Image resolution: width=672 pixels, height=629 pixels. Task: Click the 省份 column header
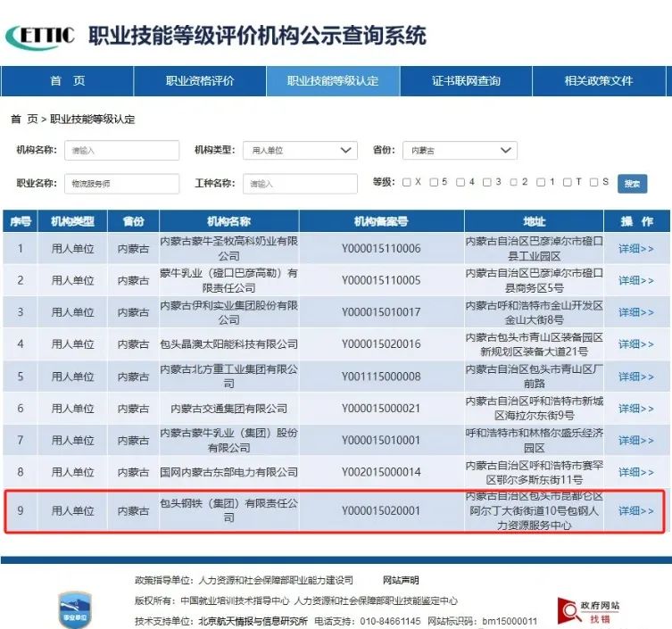click(133, 221)
